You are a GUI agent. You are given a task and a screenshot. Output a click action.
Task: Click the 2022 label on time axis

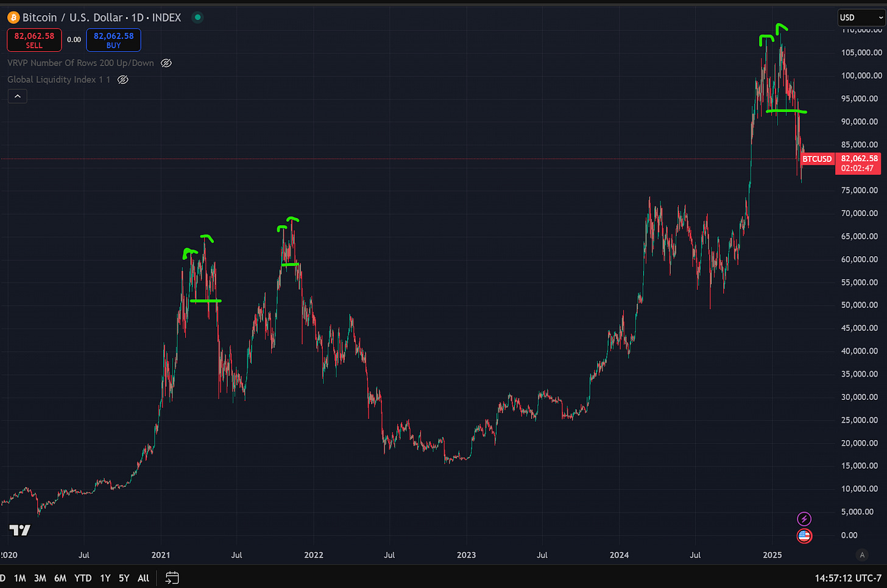point(313,555)
